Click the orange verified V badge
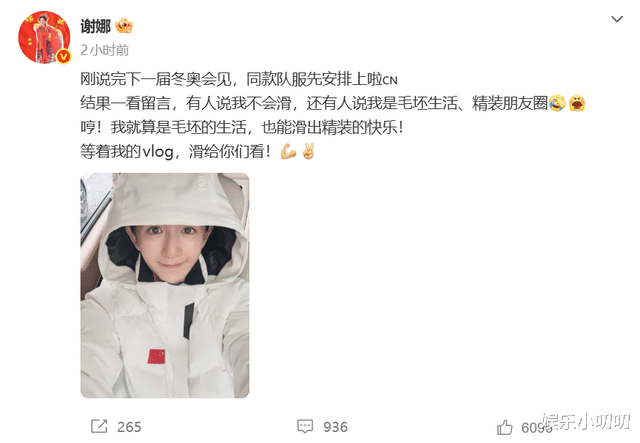This screenshot has height=443, width=640. [x=63, y=56]
